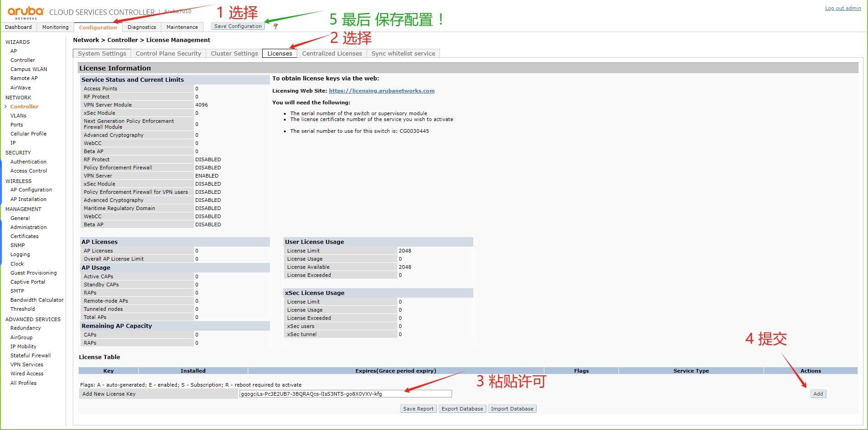Open the Centralized Licenses tab
The image size is (868, 430).
332,53
